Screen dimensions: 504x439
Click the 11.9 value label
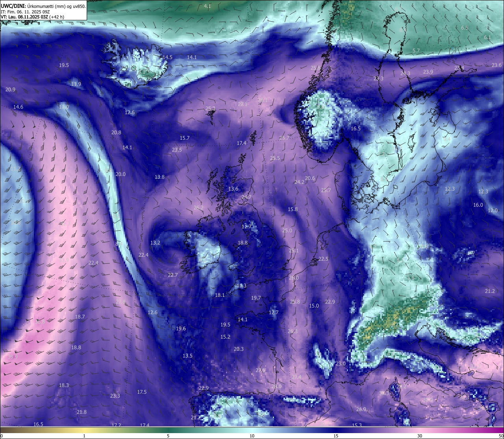[76, 84]
